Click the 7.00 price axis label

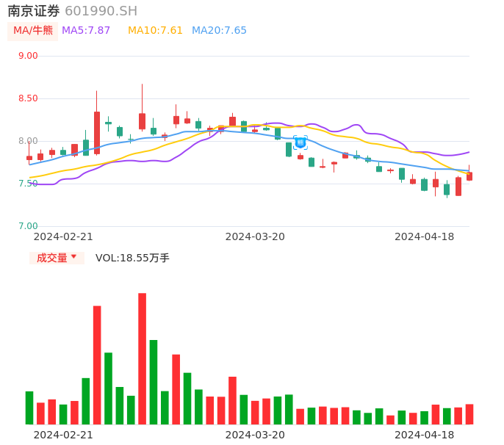pos(28,226)
